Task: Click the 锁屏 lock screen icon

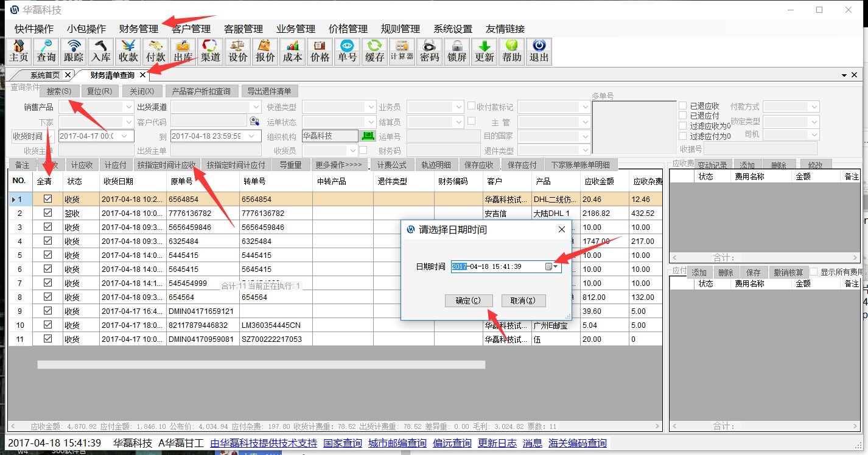Action: click(457, 51)
